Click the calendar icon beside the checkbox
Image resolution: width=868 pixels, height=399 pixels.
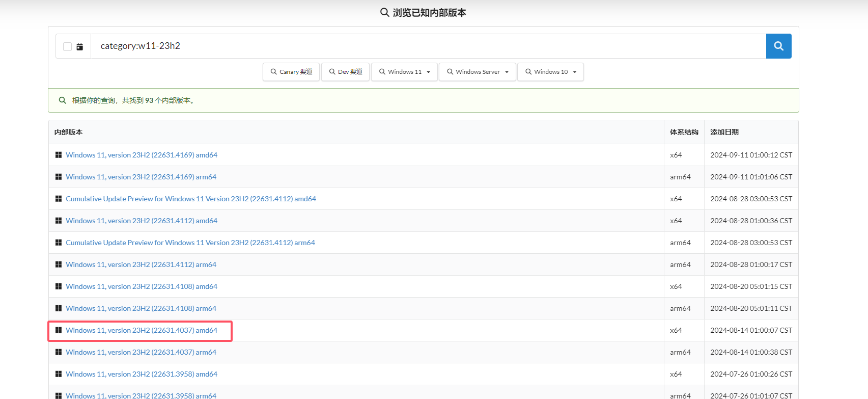pos(80,47)
